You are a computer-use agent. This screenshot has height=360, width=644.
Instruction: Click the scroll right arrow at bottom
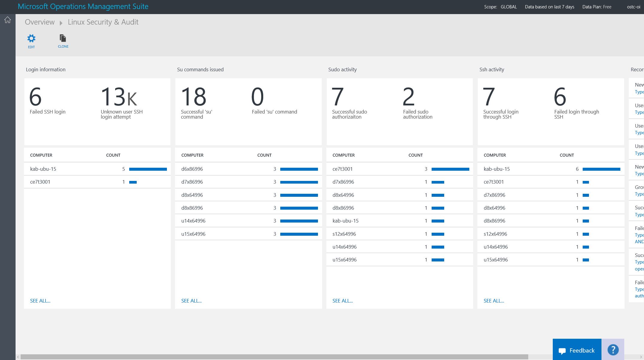pos(641,357)
